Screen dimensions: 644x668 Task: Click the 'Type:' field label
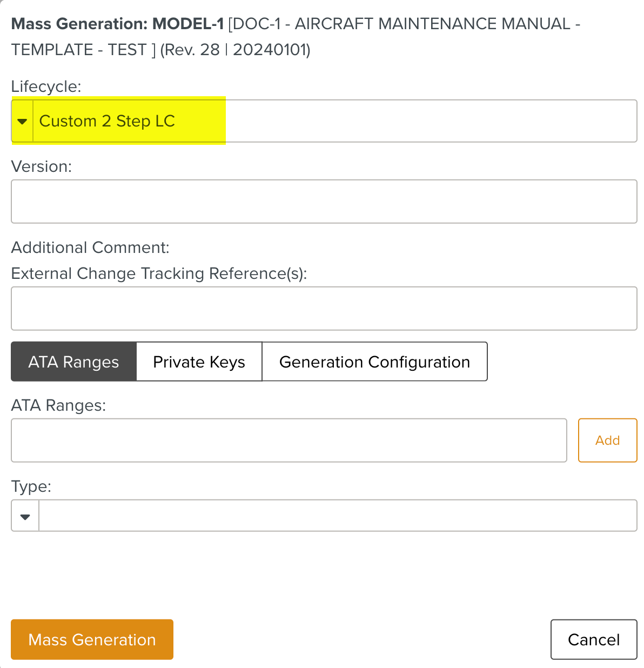(x=31, y=486)
